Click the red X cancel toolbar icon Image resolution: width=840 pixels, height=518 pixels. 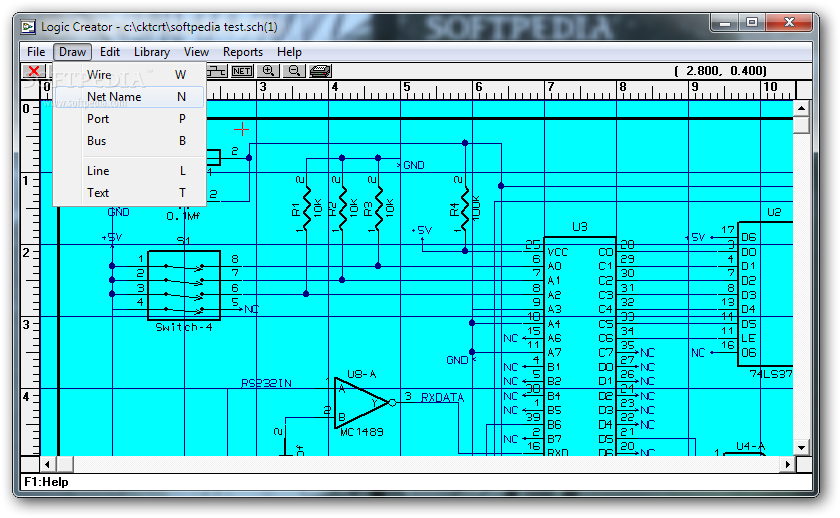point(34,71)
